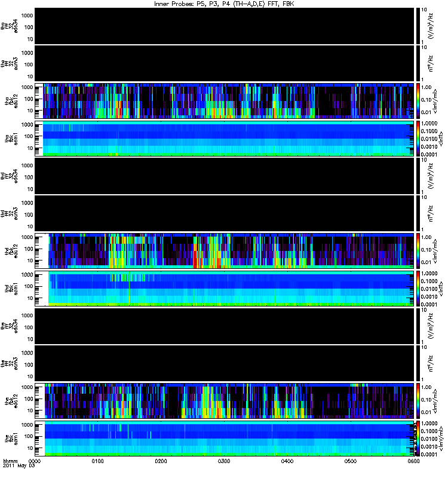Click the '<|nT|>' unit label of tha fbk scm1
This screenshot has height=478, width=448.
click(x=440, y=139)
